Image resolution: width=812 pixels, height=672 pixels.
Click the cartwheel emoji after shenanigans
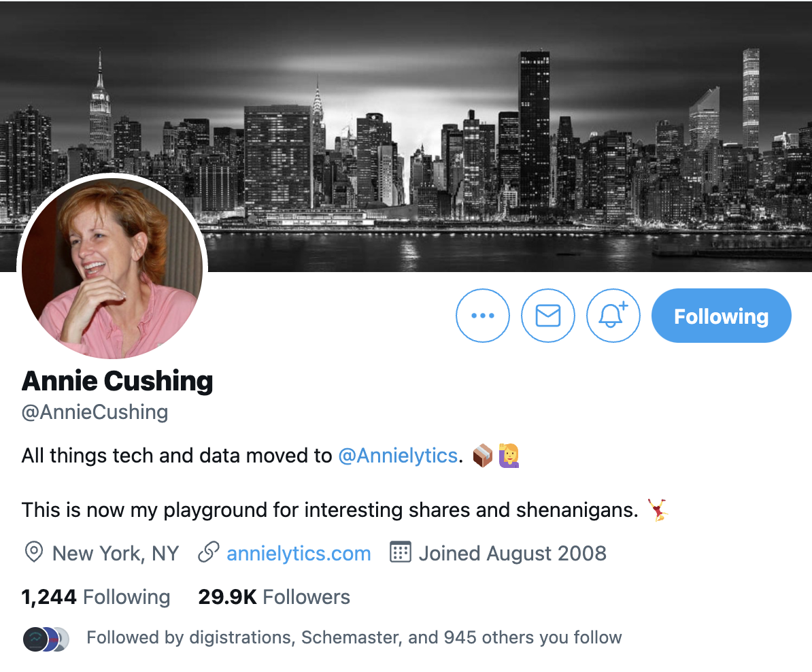click(x=658, y=510)
